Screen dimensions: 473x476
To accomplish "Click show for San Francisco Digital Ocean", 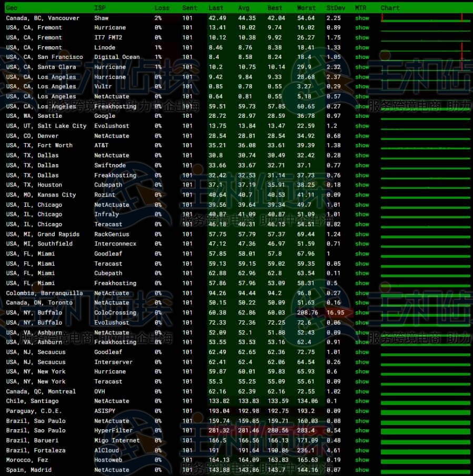I will pyautogui.click(x=362, y=57).
